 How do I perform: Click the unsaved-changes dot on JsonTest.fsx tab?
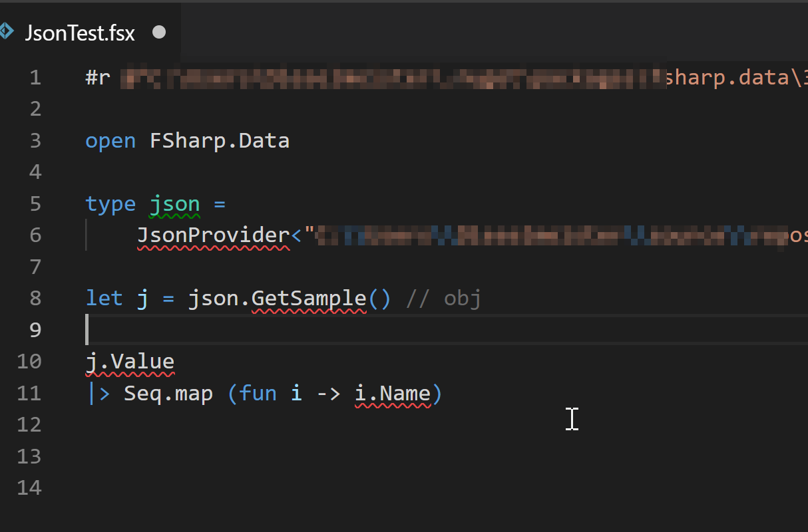158,32
